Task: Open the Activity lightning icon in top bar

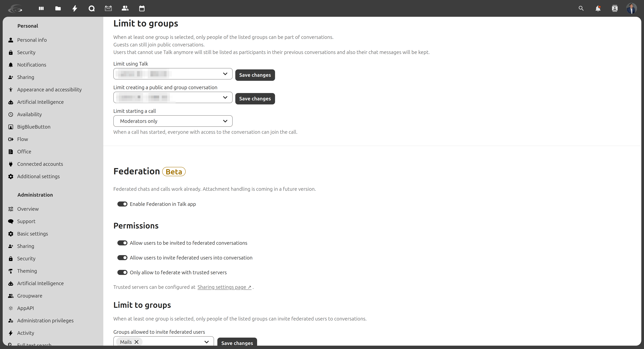Action: 75,9
